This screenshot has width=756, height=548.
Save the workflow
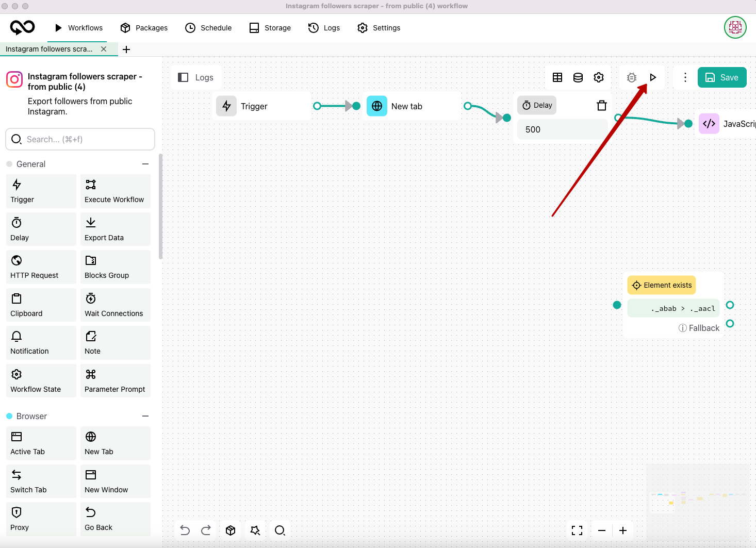coord(722,77)
